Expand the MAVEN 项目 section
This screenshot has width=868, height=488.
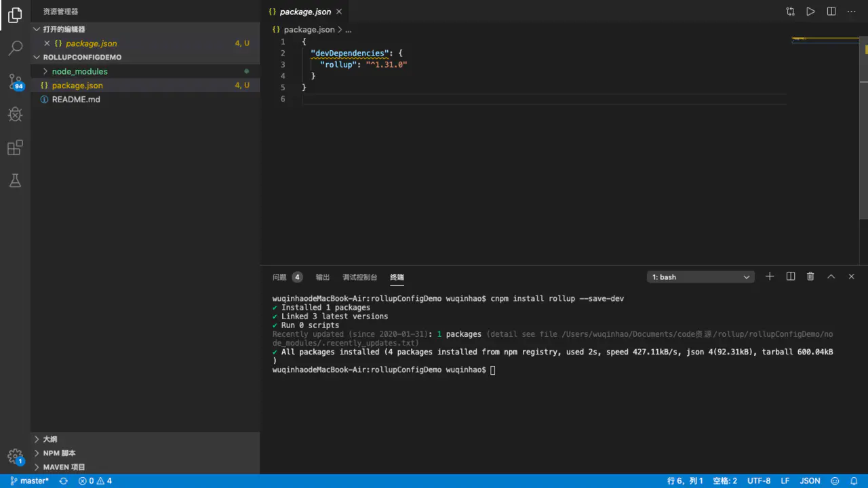click(x=64, y=467)
